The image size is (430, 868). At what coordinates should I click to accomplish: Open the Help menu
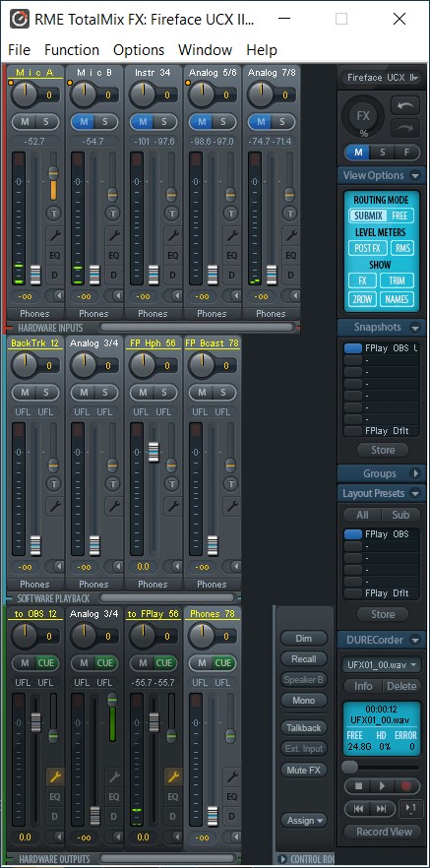262,50
